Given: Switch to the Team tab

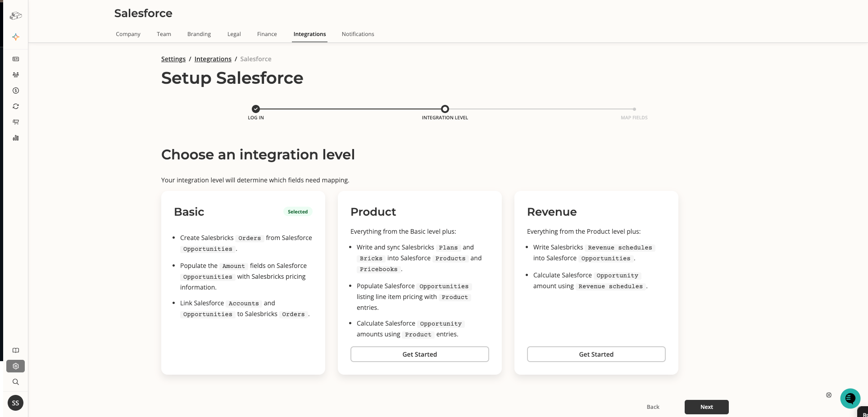Looking at the screenshot, I should point(164,34).
